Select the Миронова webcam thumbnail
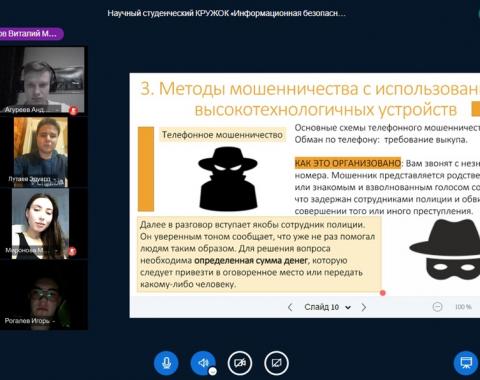The height and width of the screenshot is (380, 480). point(40,224)
